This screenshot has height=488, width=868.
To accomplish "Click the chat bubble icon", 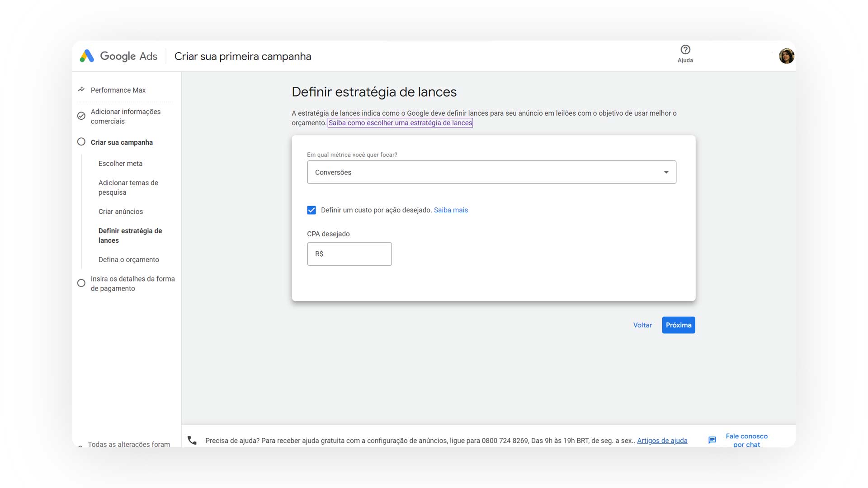I will click(712, 440).
